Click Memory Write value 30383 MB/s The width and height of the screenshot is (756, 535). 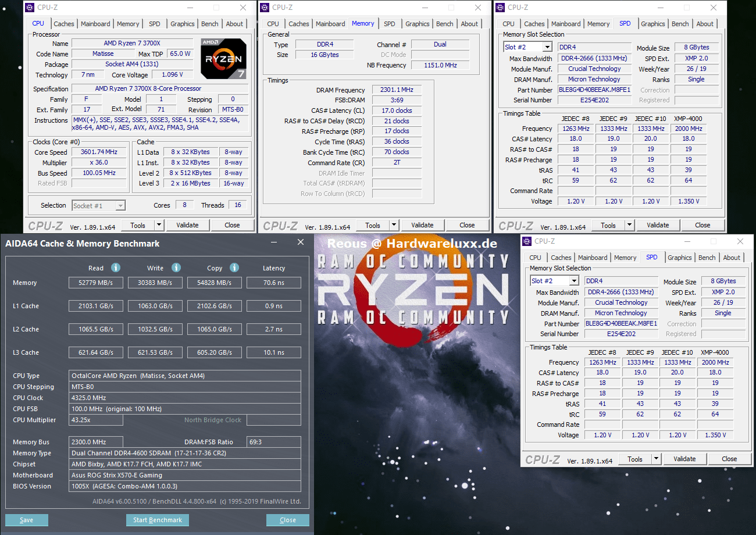click(156, 283)
